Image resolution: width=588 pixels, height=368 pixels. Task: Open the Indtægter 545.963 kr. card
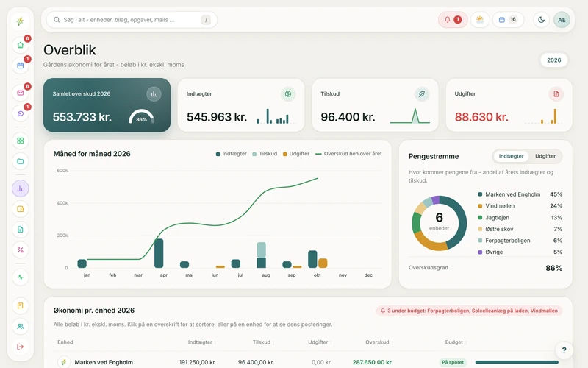pyautogui.click(x=241, y=105)
